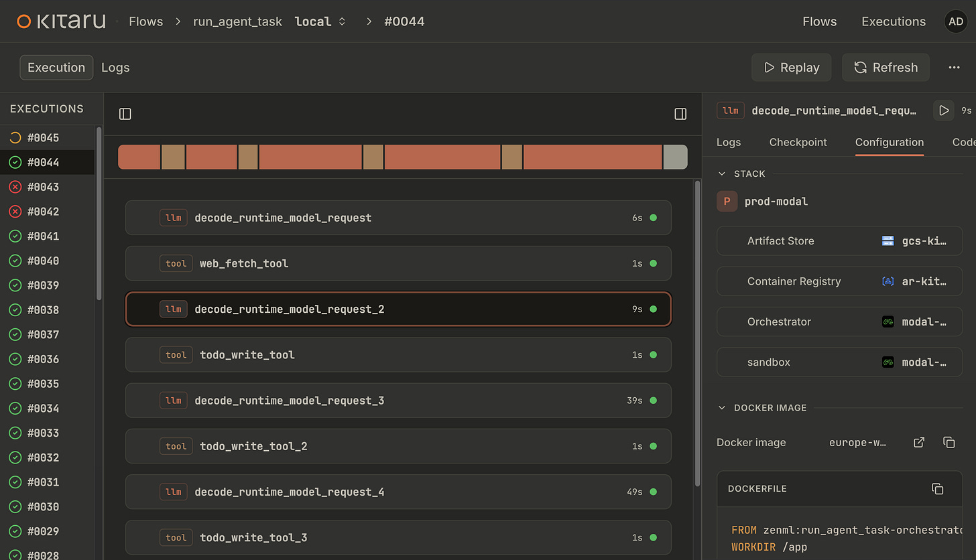The image size is (976, 560).
Task: Copy the Dockerfile contents
Action: 938,489
